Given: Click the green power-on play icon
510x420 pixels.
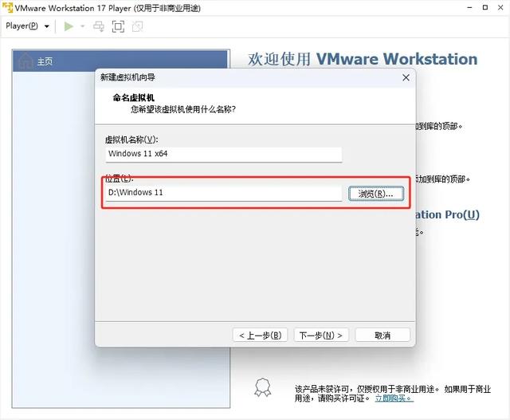Looking at the screenshot, I should pos(69,26).
